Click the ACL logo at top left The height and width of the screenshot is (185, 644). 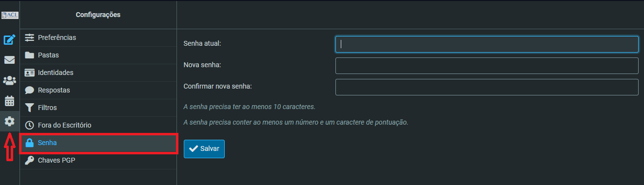click(10, 15)
